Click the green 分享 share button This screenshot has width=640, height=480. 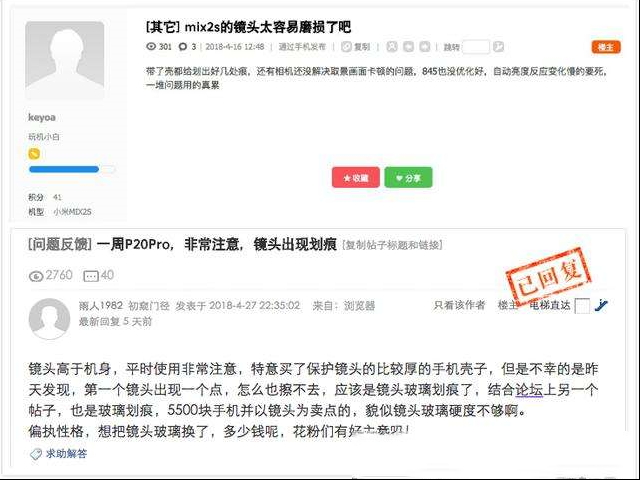[408, 178]
